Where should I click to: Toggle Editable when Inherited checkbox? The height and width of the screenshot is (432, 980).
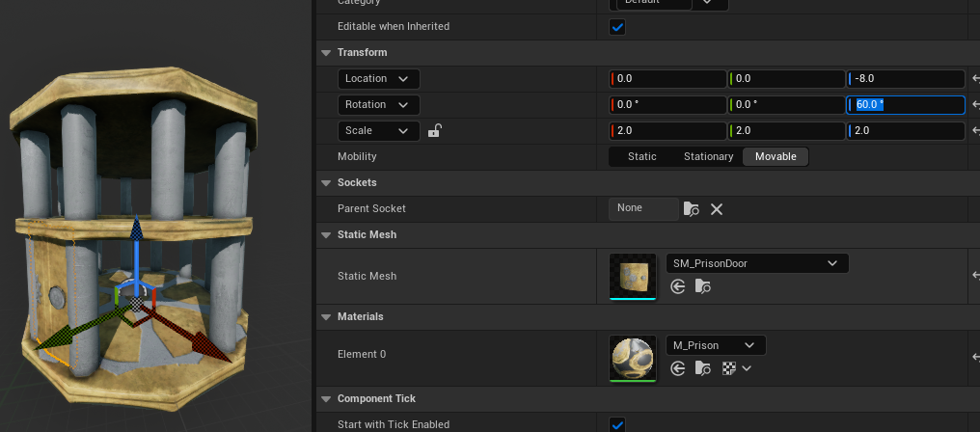(617, 27)
